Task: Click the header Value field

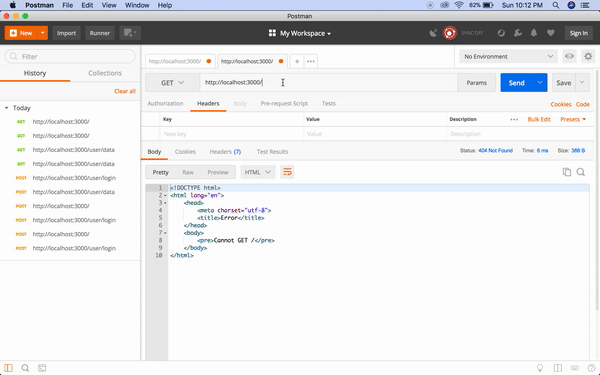Action: tap(375, 134)
